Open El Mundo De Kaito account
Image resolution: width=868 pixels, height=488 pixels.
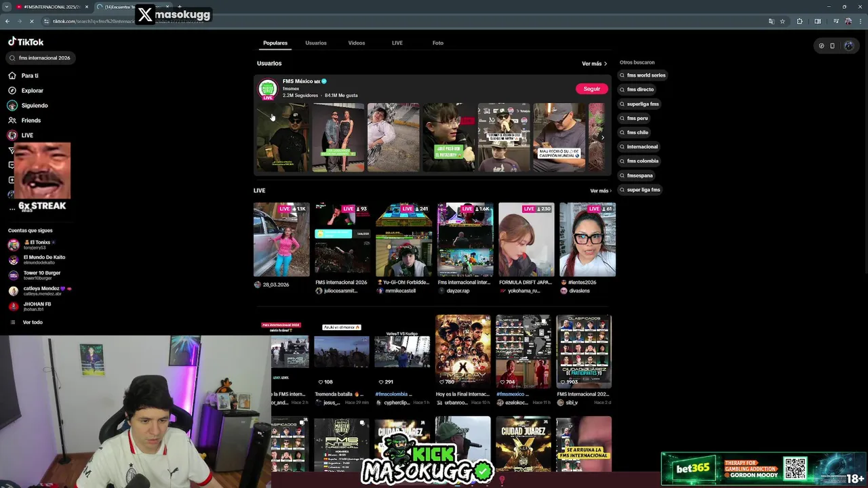(x=37, y=260)
